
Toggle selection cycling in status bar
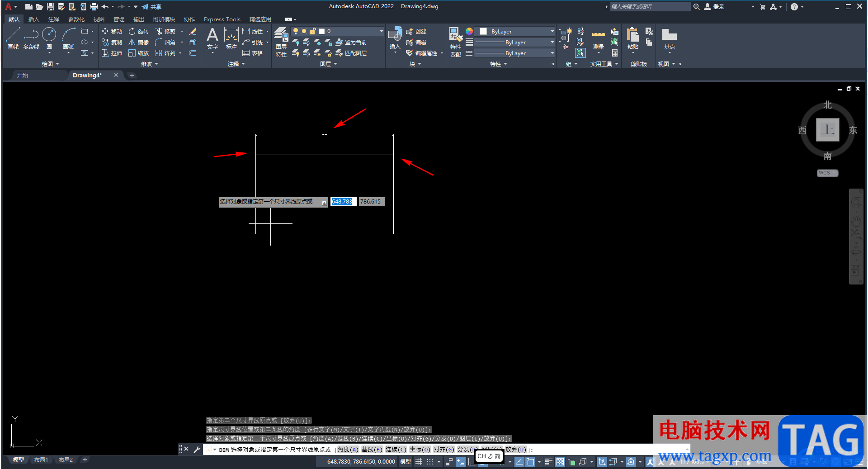(x=571, y=462)
